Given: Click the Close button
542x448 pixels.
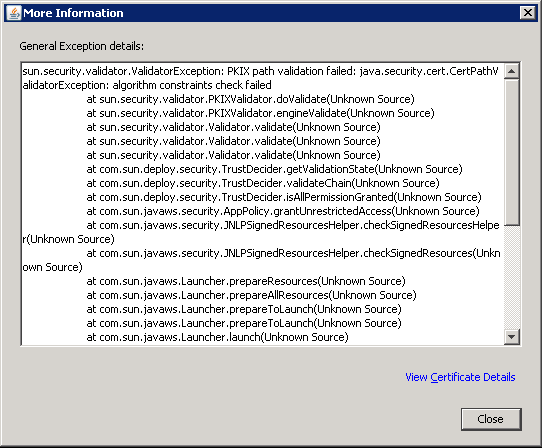Looking at the screenshot, I should pyautogui.click(x=491, y=419).
